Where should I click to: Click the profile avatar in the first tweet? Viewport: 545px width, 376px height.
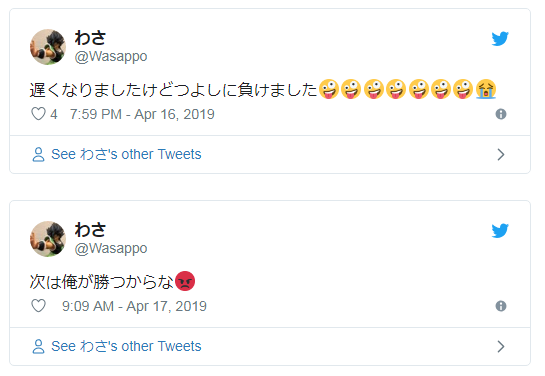(48, 47)
